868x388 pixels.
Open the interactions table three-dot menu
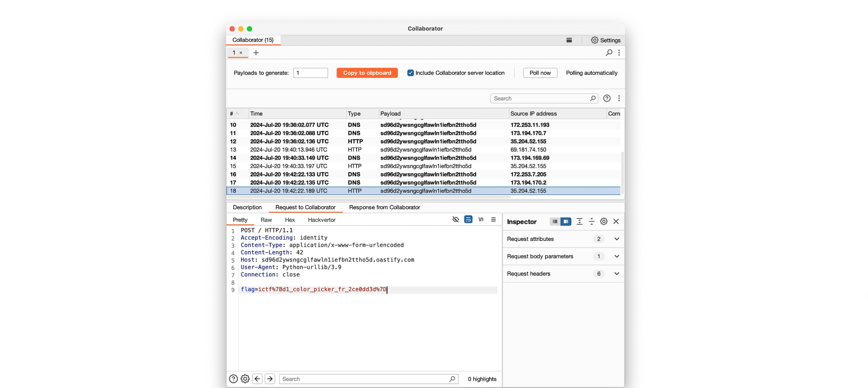[x=618, y=98]
